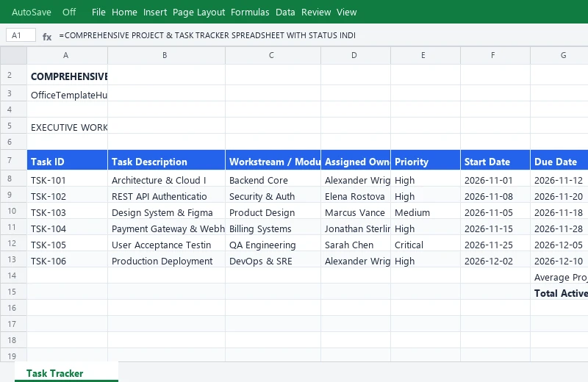Click the Priority header cell

point(426,160)
